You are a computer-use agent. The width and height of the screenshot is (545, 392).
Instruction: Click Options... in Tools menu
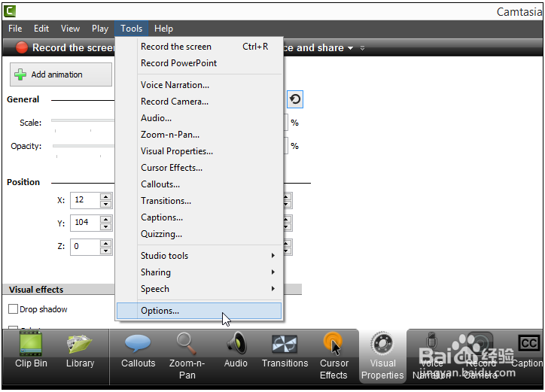coord(199,311)
